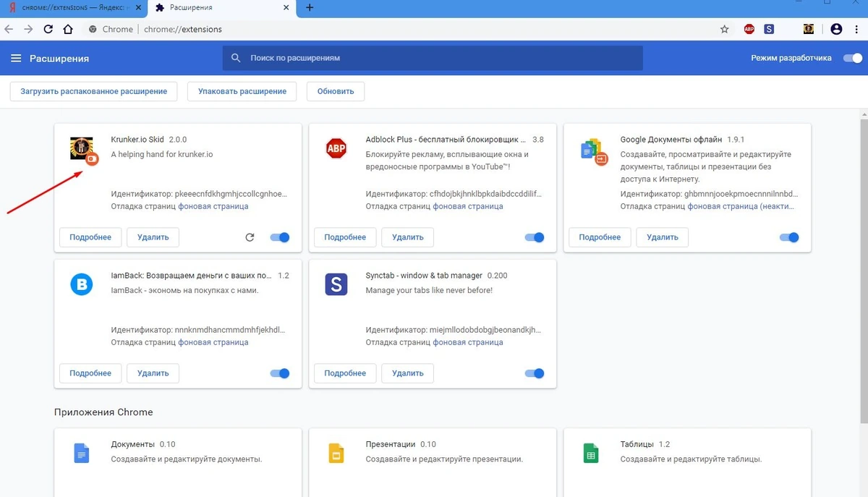Click Krunker.io Skid identifier text

(199, 194)
